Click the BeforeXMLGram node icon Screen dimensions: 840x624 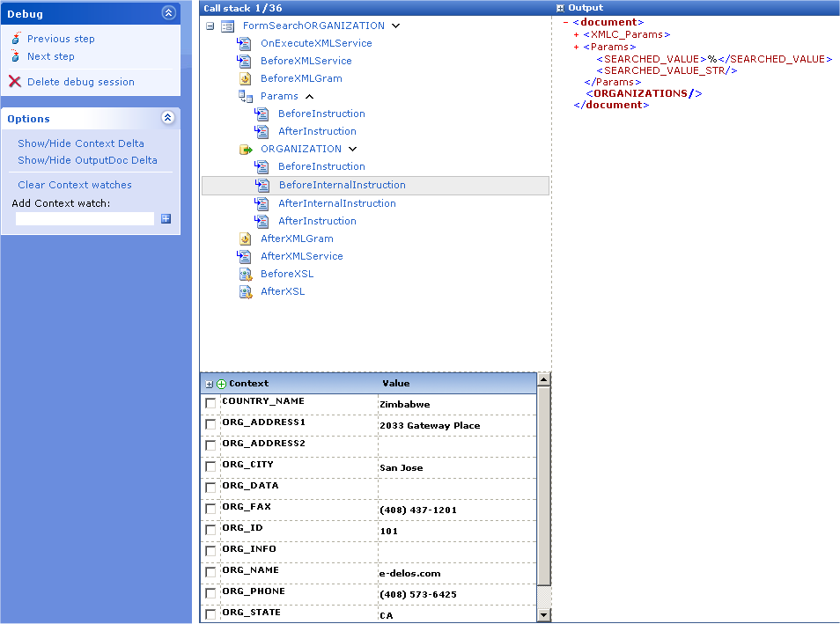coord(245,78)
